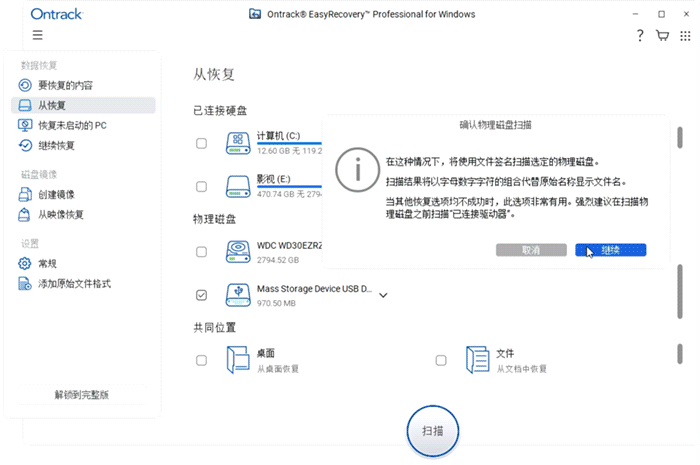The width and height of the screenshot is (700, 465).
Task: Click the 要恢复的内容 target icon
Action: point(25,85)
